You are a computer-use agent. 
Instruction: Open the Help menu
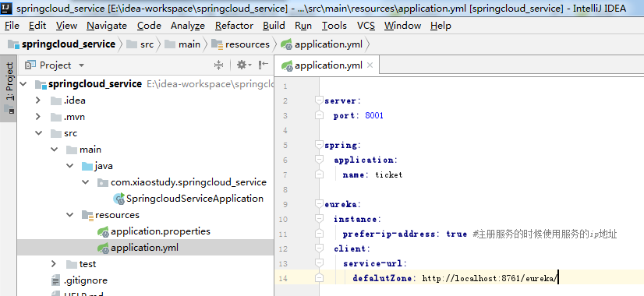coord(441,26)
